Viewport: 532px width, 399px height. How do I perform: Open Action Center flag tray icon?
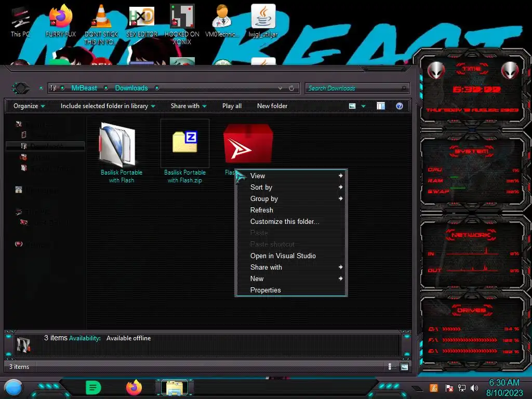pos(449,388)
